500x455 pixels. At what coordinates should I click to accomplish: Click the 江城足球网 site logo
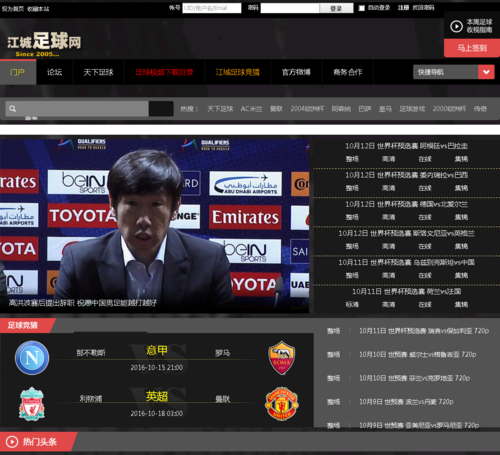pyautogui.click(x=44, y=44)
